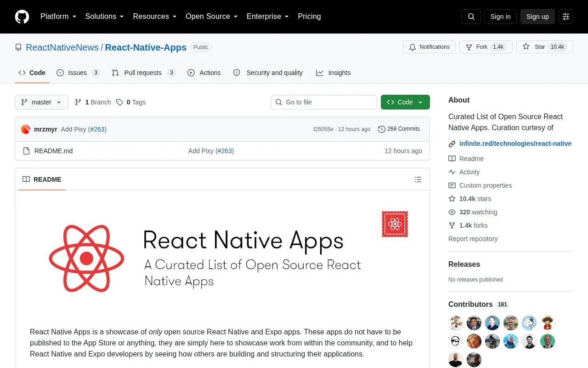Click the bell icon on Notifications
The image size is (588, 368).
413,47
